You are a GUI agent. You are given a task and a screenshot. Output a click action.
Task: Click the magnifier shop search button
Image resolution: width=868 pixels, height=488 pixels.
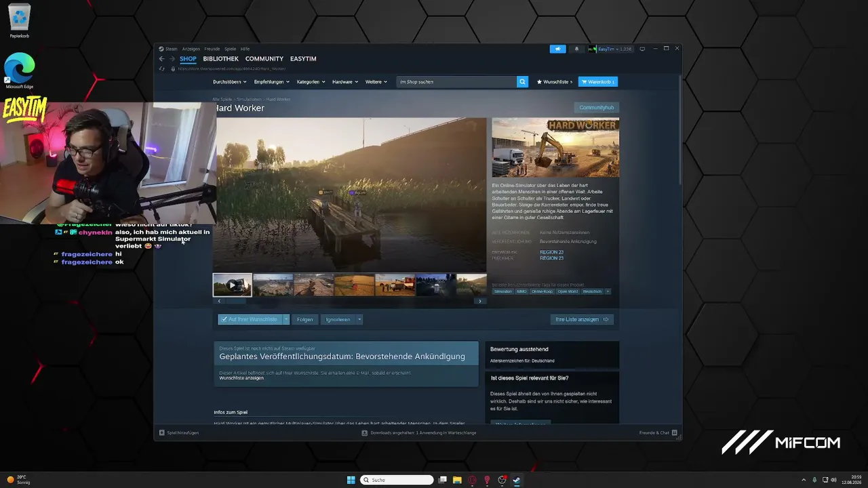[x=522, y=82]
